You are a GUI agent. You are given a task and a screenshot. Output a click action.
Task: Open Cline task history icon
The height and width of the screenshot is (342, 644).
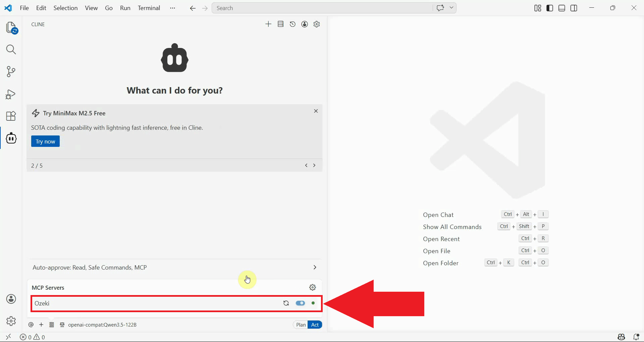pyautogui.click(x=292, y=24)
